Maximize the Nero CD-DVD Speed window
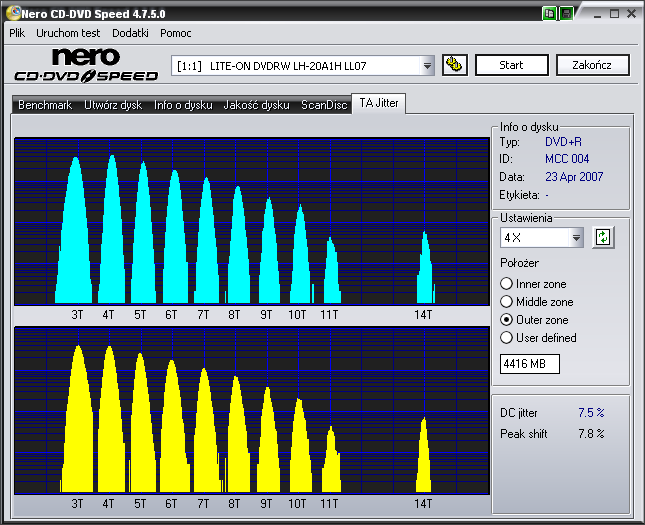 tap(615, 14)
